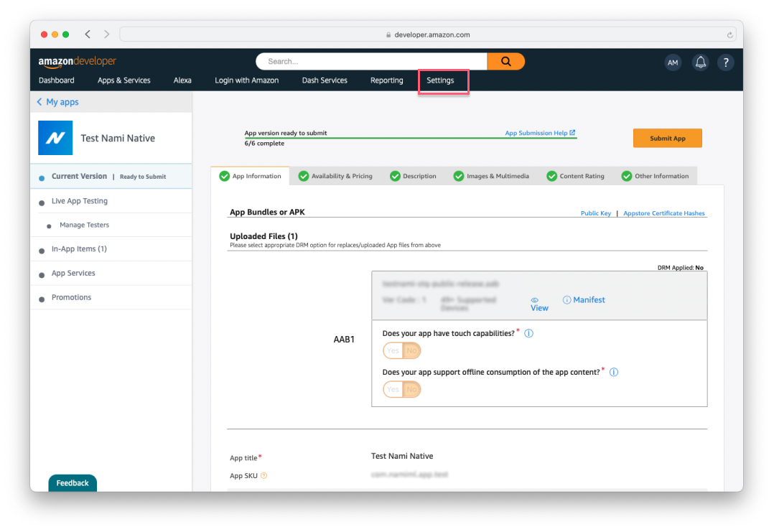The height and width of the screenshot is (532, 774).
Task: Open App Services in sidebar
Action: click(73, 273)
